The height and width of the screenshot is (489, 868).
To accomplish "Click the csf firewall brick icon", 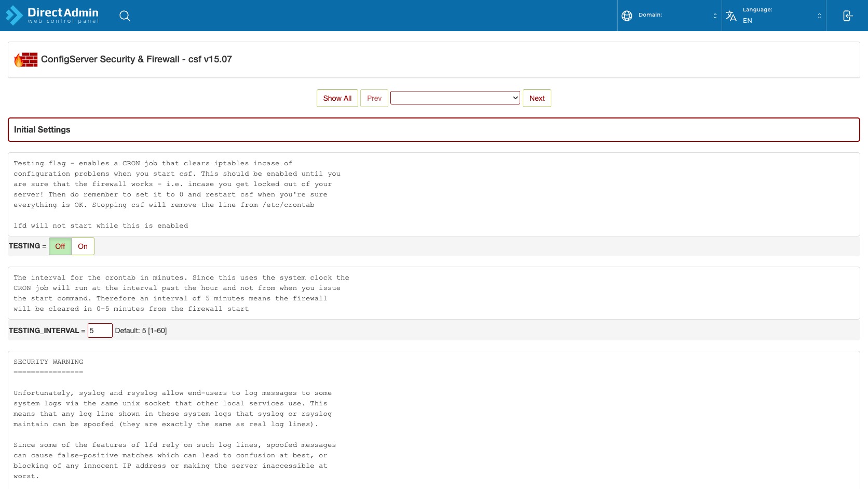I will click(x=26, y=60).
